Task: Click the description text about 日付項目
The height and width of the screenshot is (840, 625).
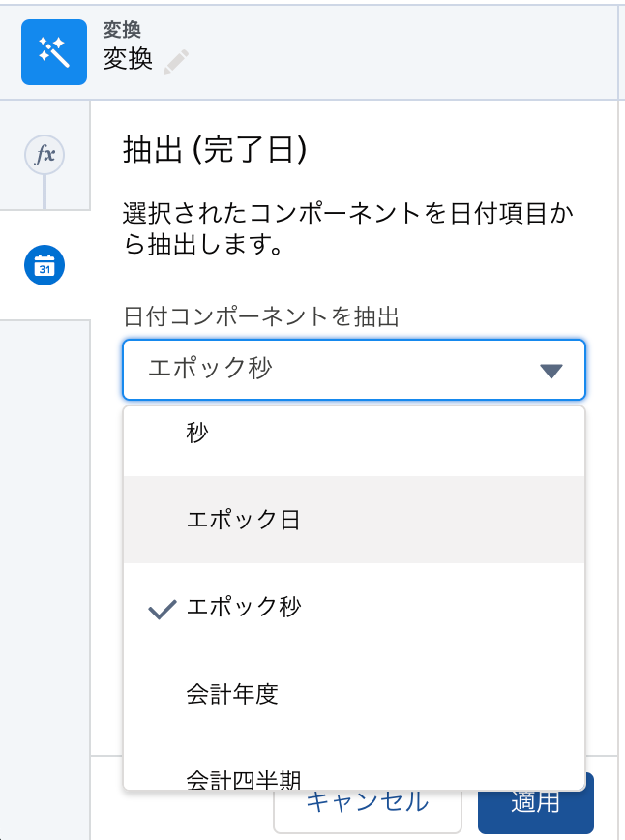Action: 348,228
